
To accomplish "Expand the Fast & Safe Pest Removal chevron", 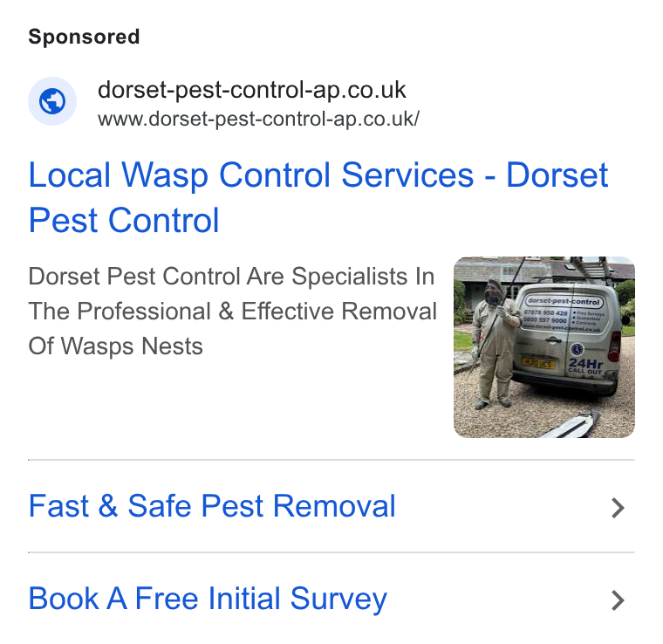I will click(618, 508).
